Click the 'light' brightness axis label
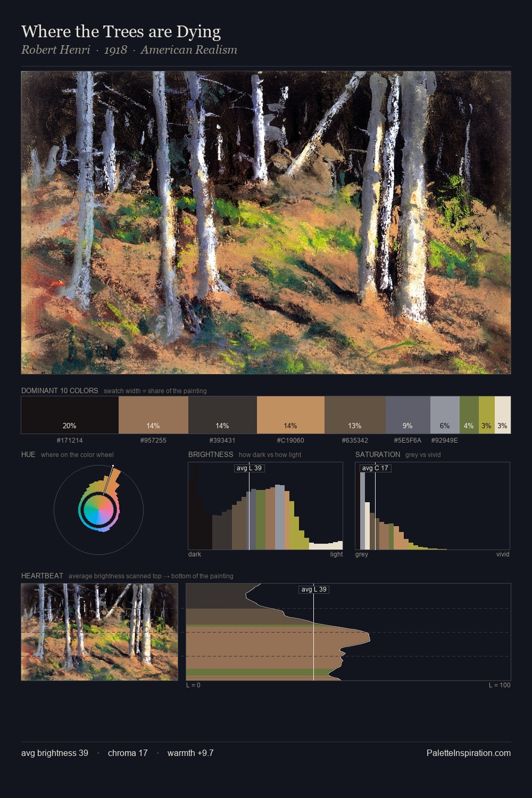The image size is (532, 798). pos(336,554)
